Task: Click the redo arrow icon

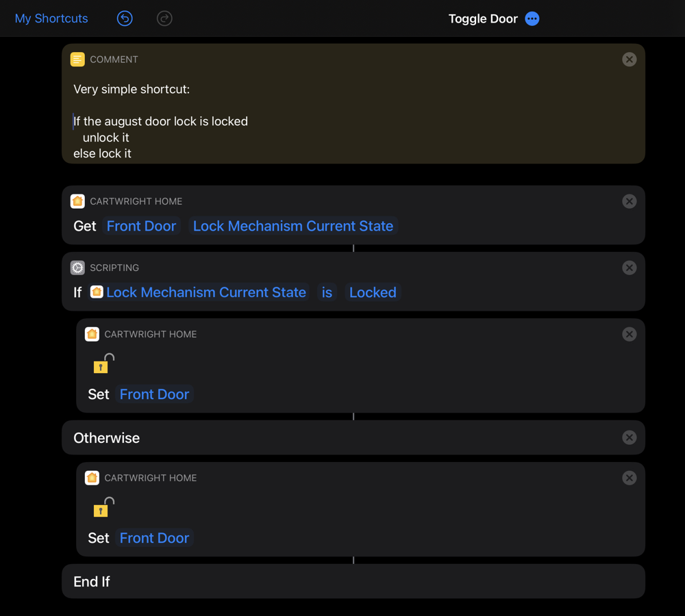Action: coord(164,18)
